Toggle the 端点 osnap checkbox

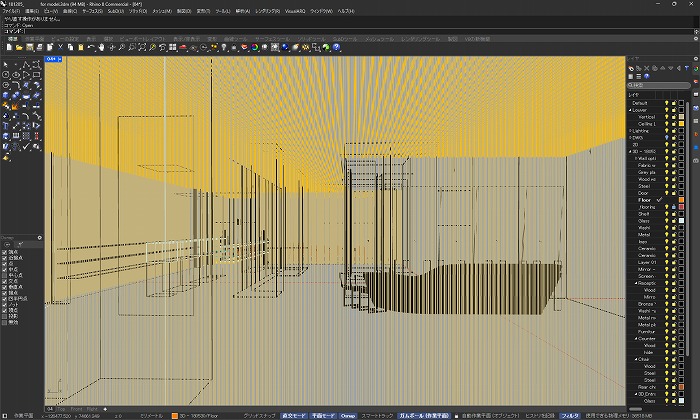pyautogui.click(x=4, y=252)
